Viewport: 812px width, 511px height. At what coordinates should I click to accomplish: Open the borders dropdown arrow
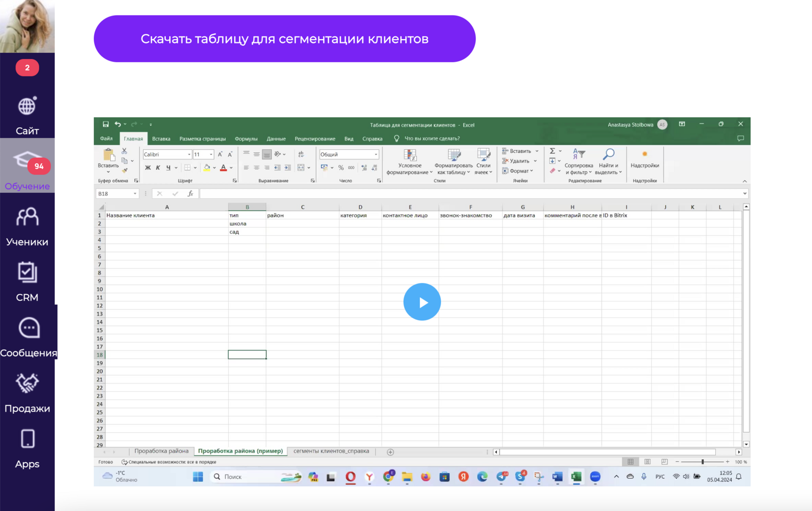pos(195,168)
